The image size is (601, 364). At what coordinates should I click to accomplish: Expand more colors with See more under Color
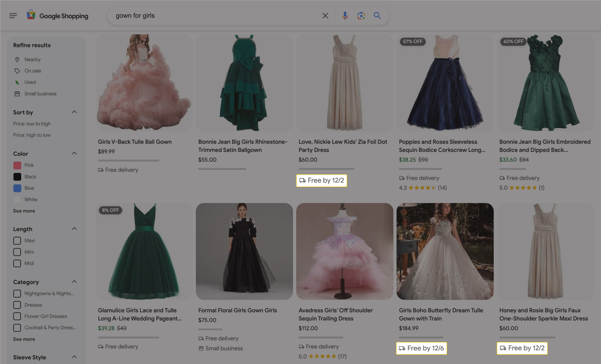point(24,211)
